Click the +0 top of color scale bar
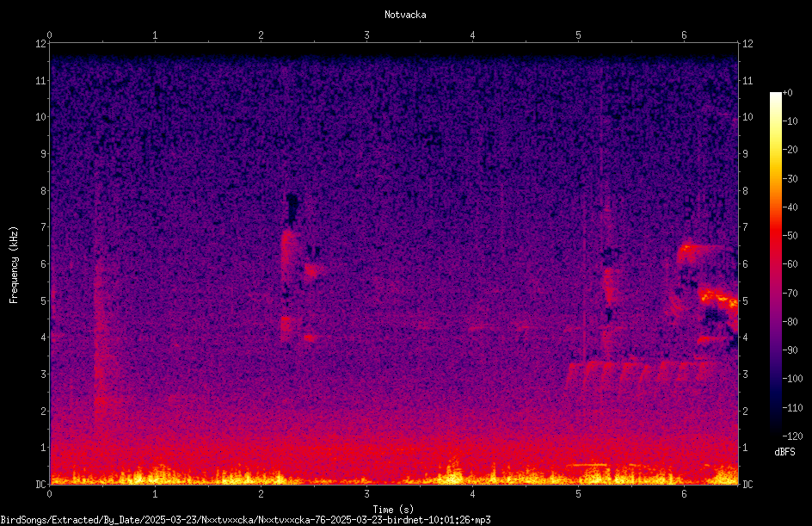 (787, 93)
